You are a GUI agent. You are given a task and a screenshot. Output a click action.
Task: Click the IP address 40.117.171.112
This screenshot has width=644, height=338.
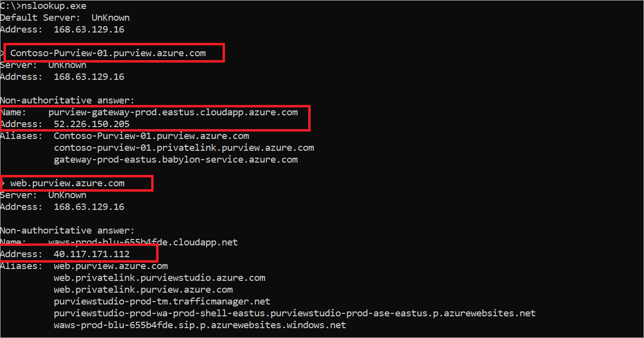(92, 254)
